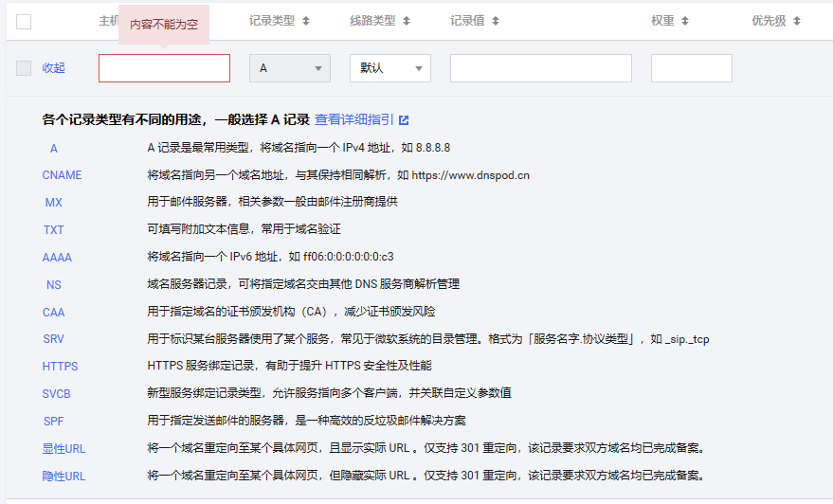Open the record type dropdown showing A
The image size is (833, 504).
pos(289,68)
